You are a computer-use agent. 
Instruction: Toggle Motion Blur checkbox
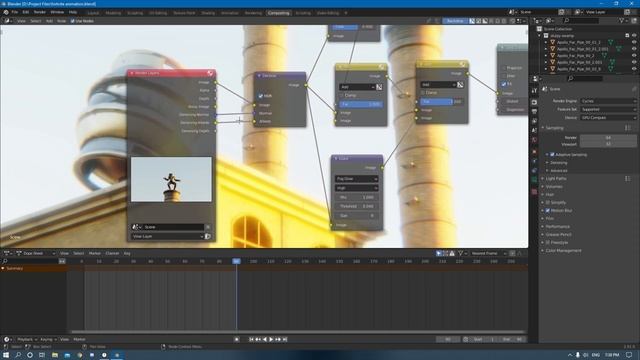point(548,211)
